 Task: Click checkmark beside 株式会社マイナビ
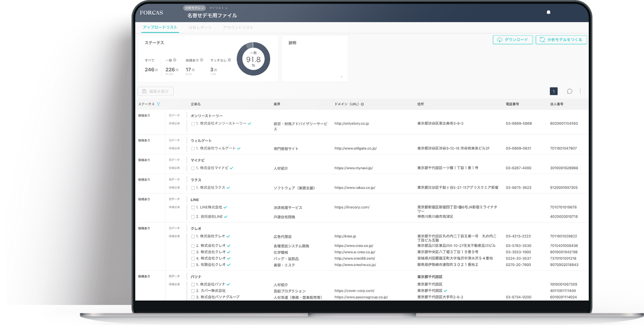[x=231, y=168]
